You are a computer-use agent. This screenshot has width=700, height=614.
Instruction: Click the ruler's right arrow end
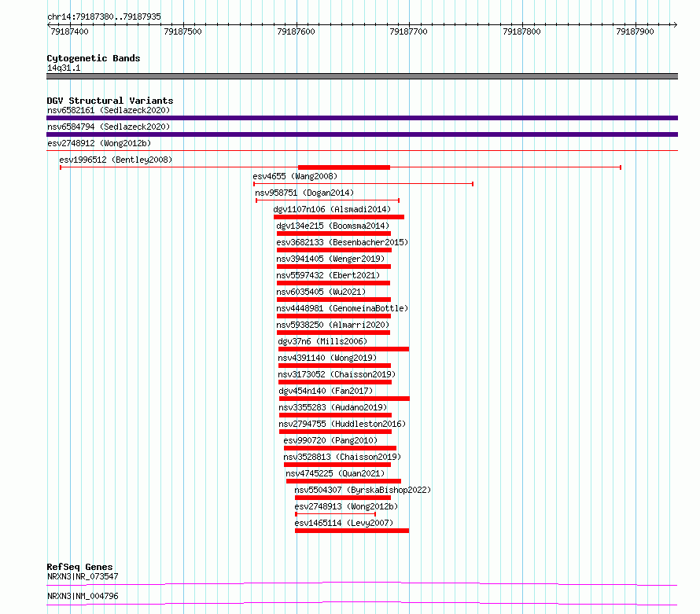point(675,25)
